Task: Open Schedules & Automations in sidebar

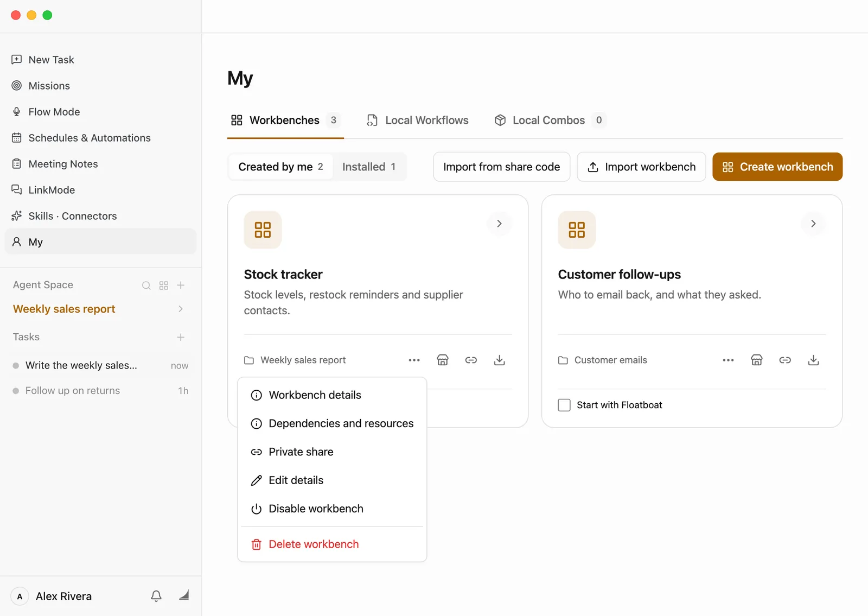Action: click(100, 138)
